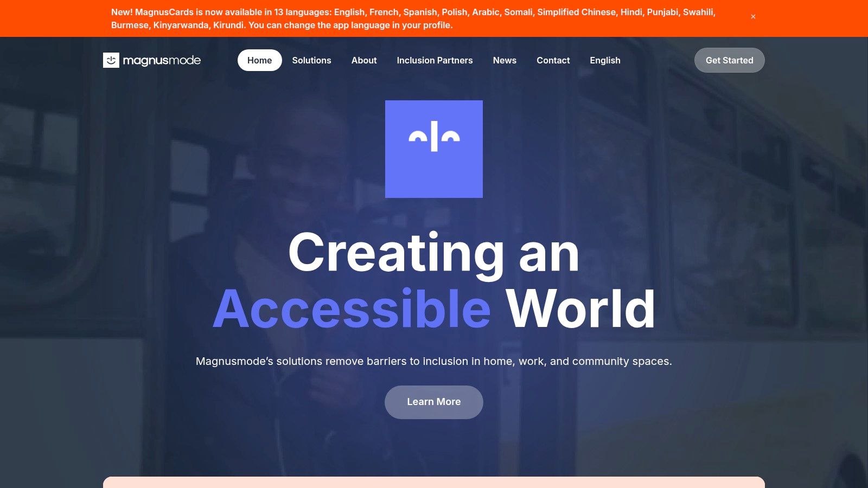Click the purple word Accessible in heading

tap(352, 309)
